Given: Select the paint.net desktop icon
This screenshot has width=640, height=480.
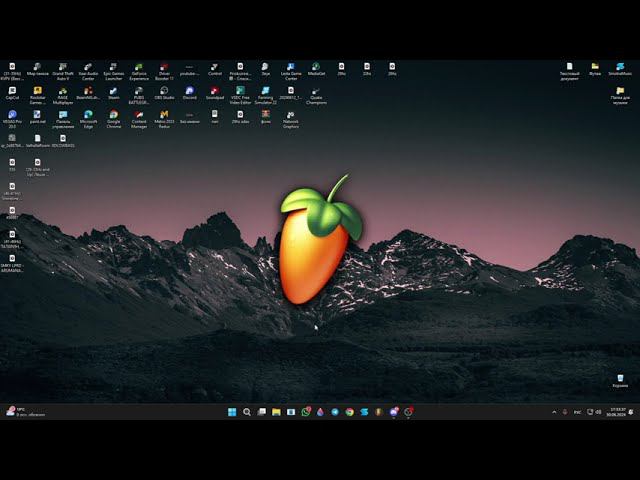Looking at the screenshot, I should [x=38, y=118].
